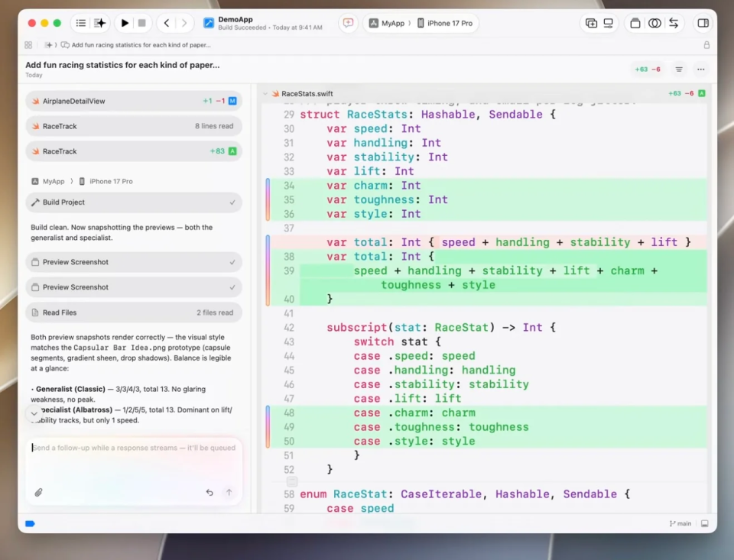Toggle the overlapping circles comparison icon

[x=654, y=23]
